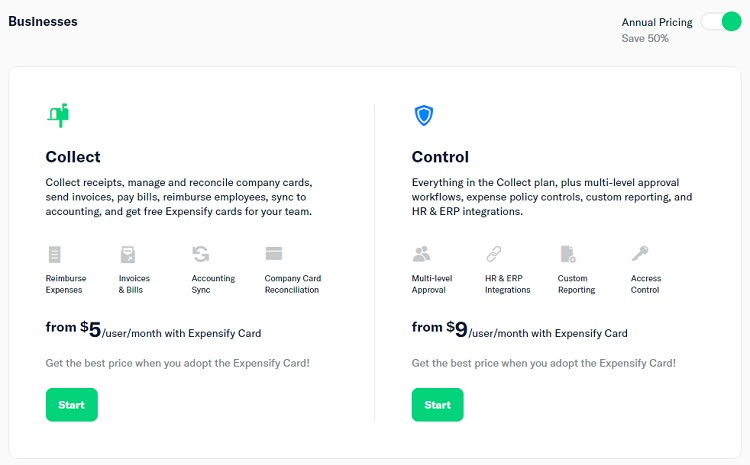Click the Control $9 per user price
The image size is (750, 465).
[519, 329]
